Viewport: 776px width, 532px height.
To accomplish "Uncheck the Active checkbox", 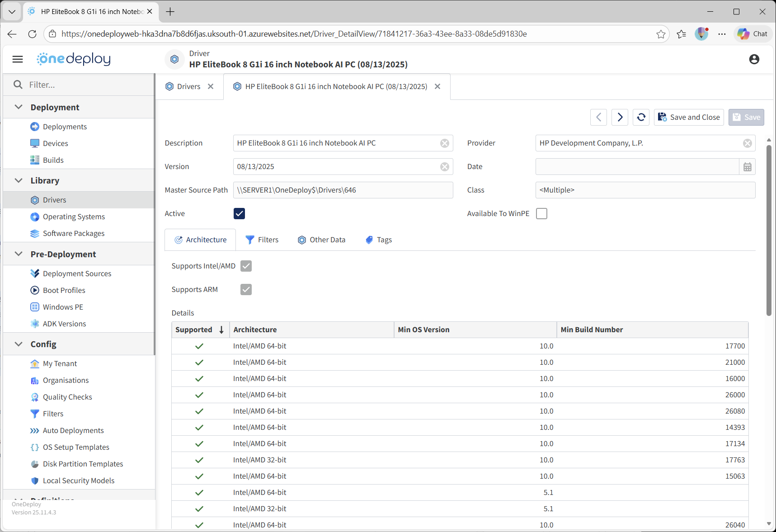I will pyautogui.click(x=239, y=213).
